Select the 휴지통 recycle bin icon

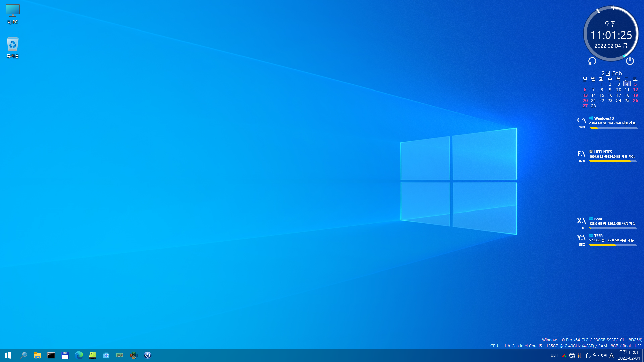pos(13,48)
